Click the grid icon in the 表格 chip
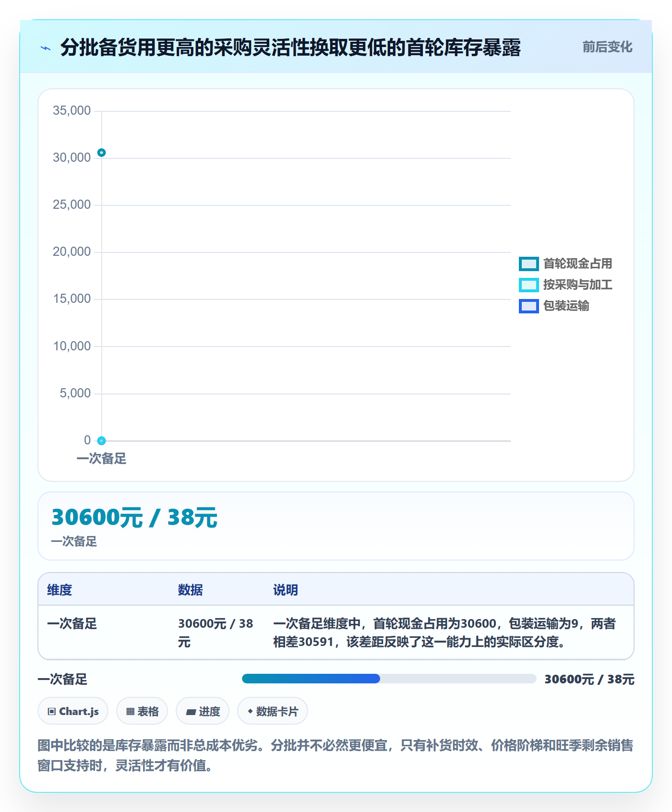Screen dimensions: 672x812 (130, 712)
